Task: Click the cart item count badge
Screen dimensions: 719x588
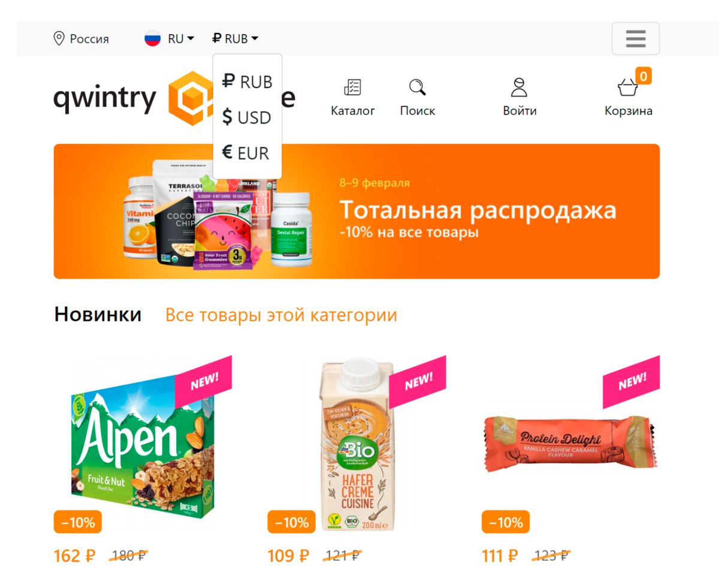Action: tap(644, 76)
